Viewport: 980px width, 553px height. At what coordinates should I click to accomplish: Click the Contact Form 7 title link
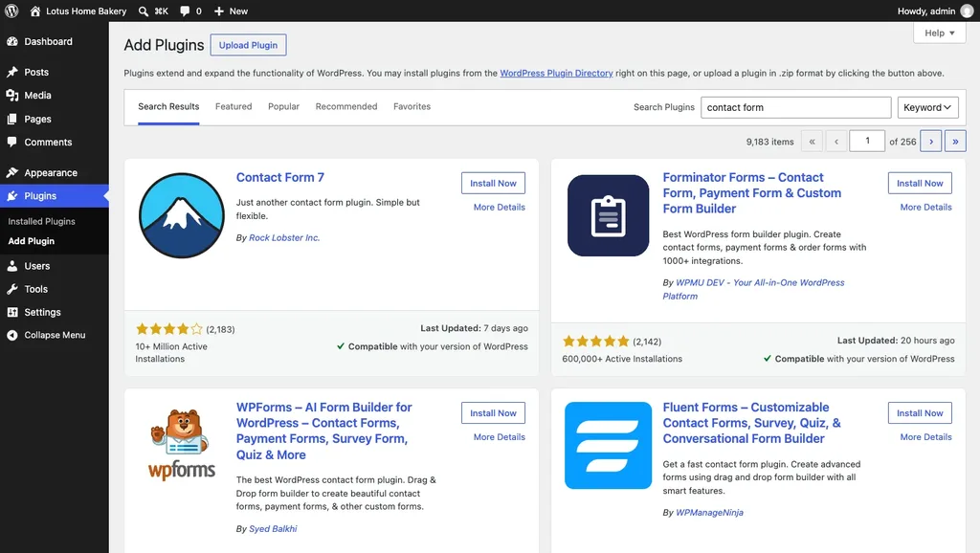click(280, 177)
